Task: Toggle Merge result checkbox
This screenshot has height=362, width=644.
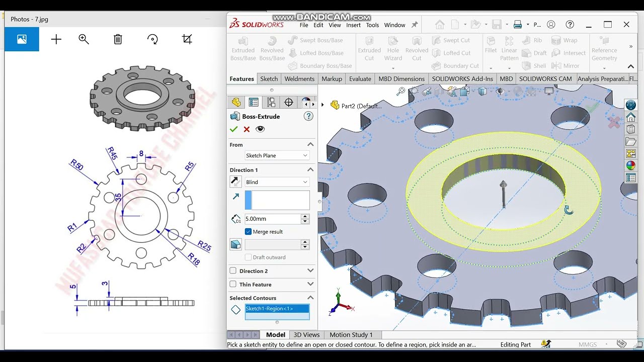Action: 248,232
